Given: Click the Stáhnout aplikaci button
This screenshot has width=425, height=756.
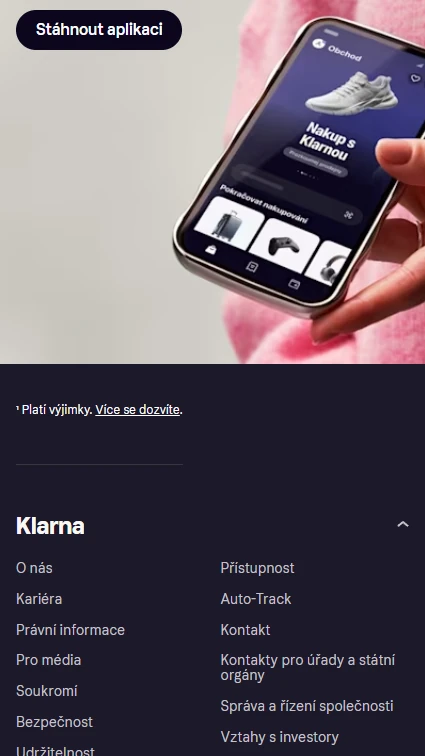Looking at the screenshot, I should 99,29.
